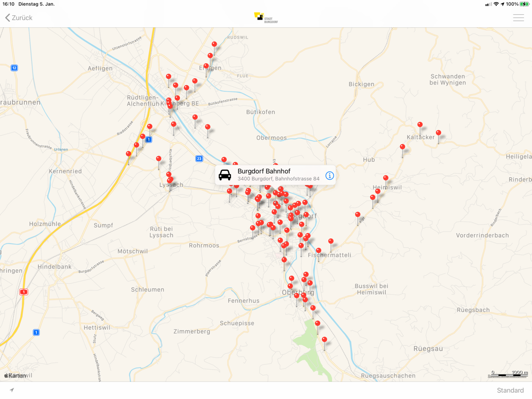The image size is (532, 399).
Task: Tap the Rüegsau place label
Action: [428, 349]
